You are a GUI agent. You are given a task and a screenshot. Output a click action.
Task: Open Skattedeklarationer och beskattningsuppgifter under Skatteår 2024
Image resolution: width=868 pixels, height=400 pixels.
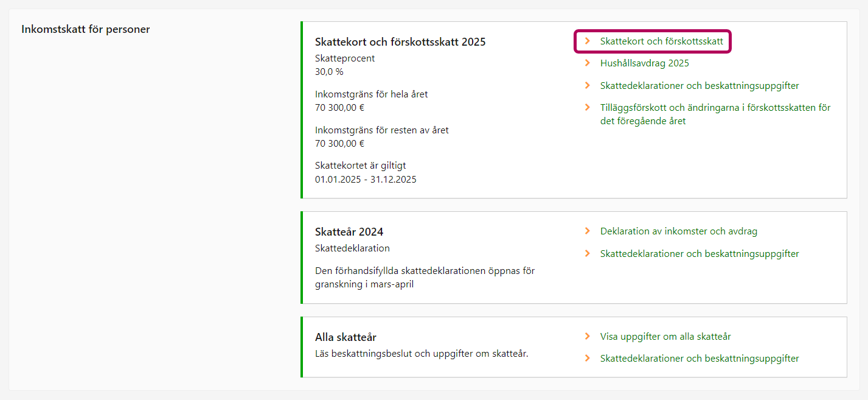click(x=699, y=253)
